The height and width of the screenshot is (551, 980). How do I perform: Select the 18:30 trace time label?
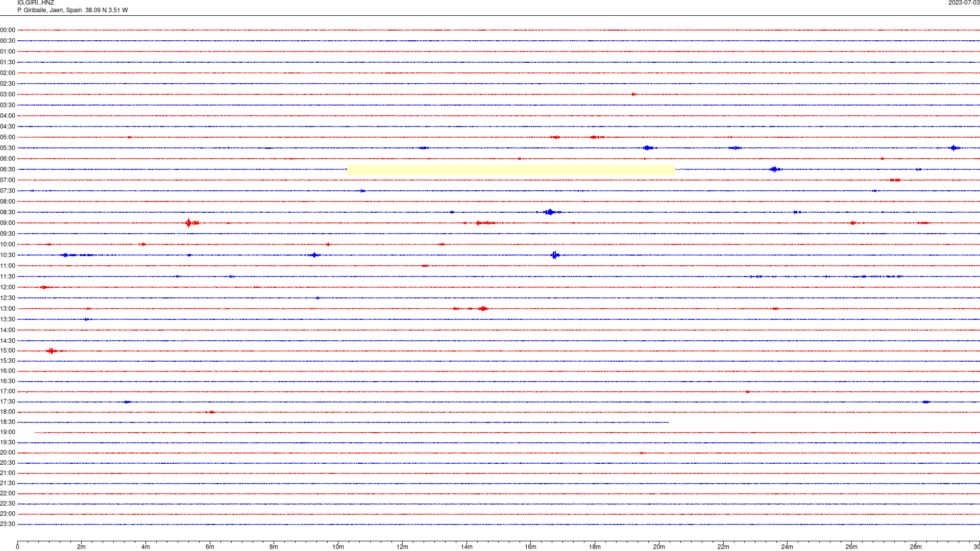(8, 422)
